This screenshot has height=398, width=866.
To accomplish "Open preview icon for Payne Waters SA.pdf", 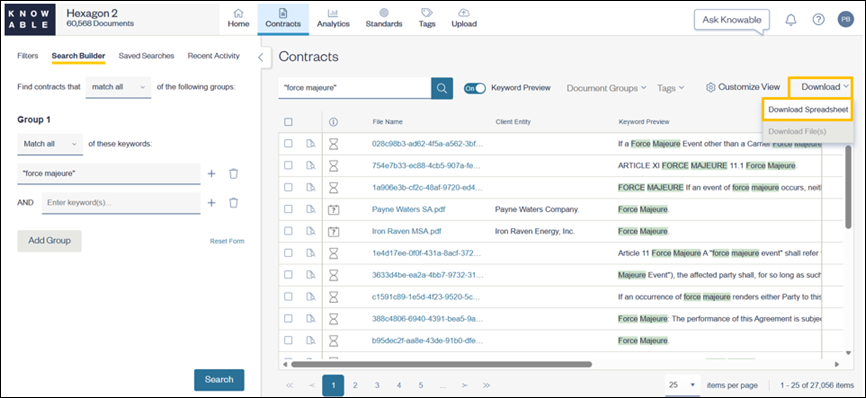I will pyautogui.click(x=310, y=209).
